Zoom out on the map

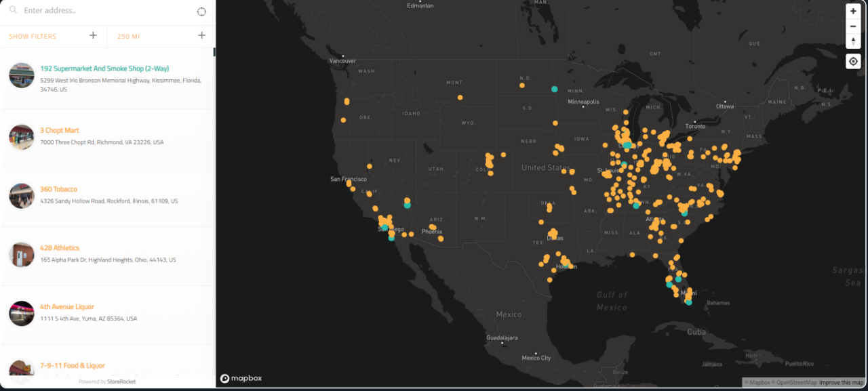[x=853, y=26]
